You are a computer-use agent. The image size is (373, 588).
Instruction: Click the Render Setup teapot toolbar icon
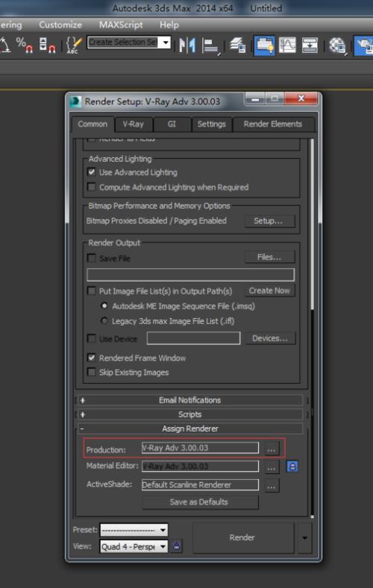coord(363,45)
